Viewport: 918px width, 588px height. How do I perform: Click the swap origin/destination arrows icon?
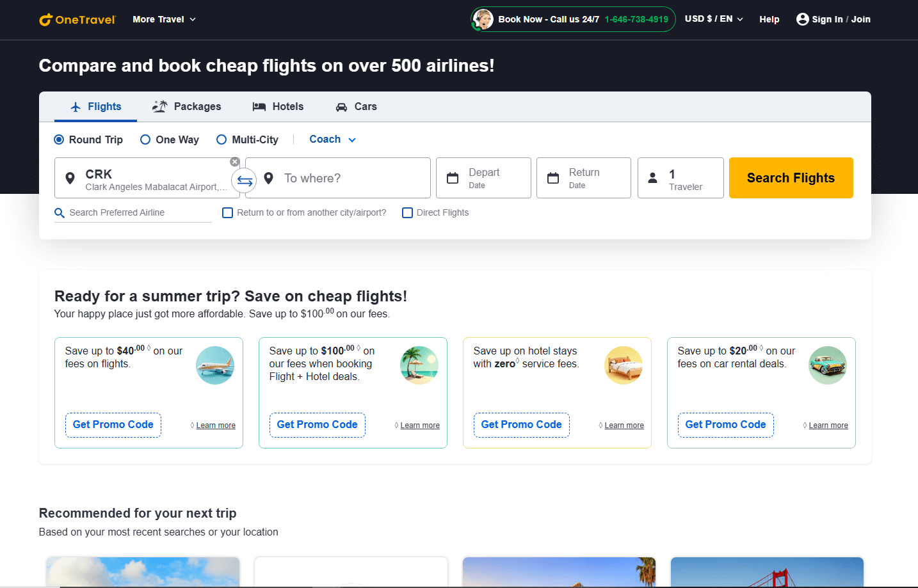244,180
